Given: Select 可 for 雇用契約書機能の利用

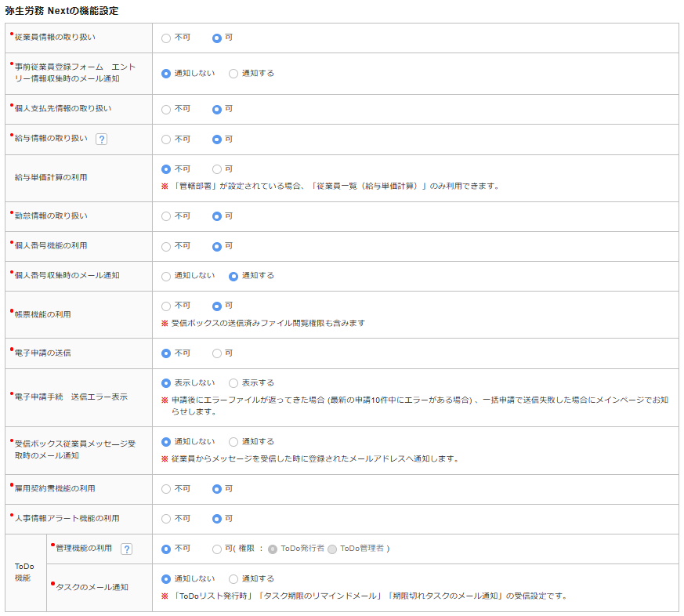Looking at the screenshot, I should tap(217, 489).
